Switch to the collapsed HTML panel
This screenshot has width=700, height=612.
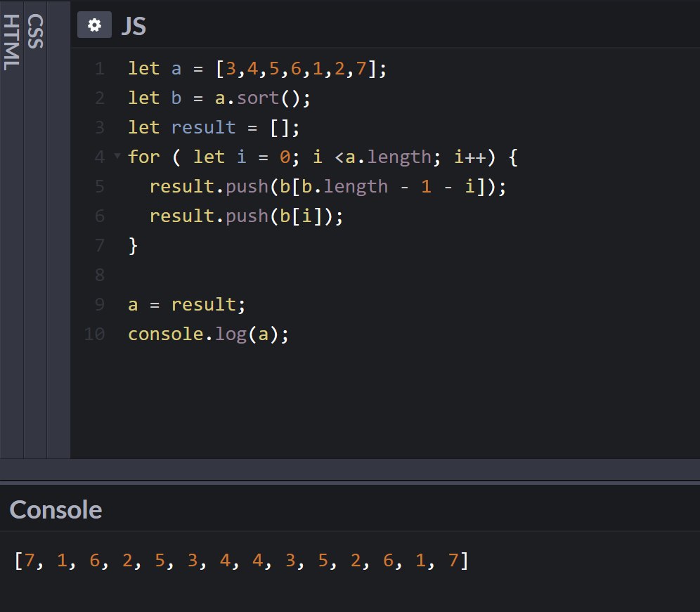coord(12,42)
